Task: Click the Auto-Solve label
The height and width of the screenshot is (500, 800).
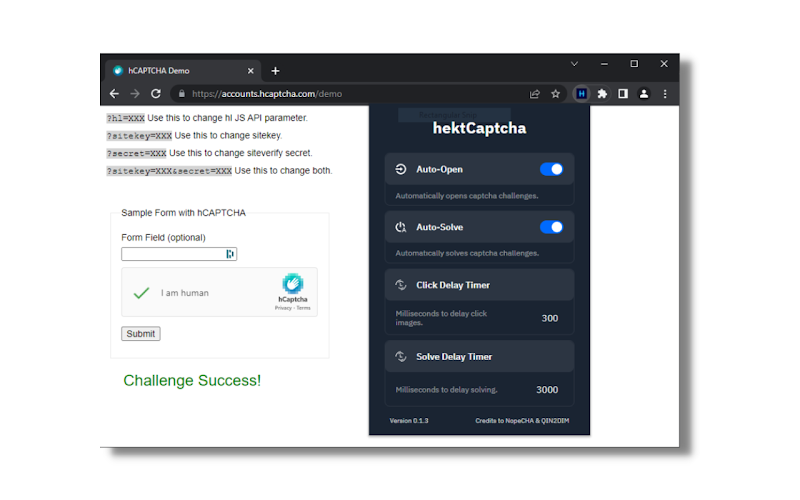Action: [439, 227]
